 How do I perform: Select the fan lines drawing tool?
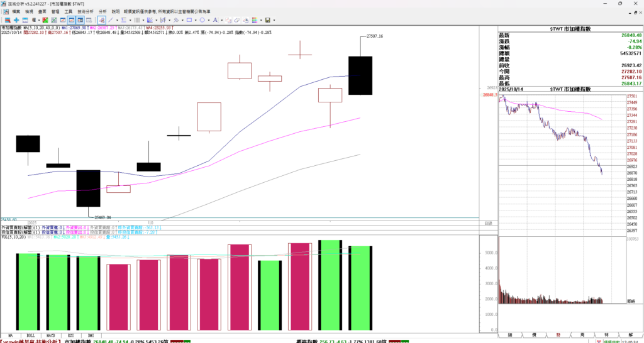point(150,20)
